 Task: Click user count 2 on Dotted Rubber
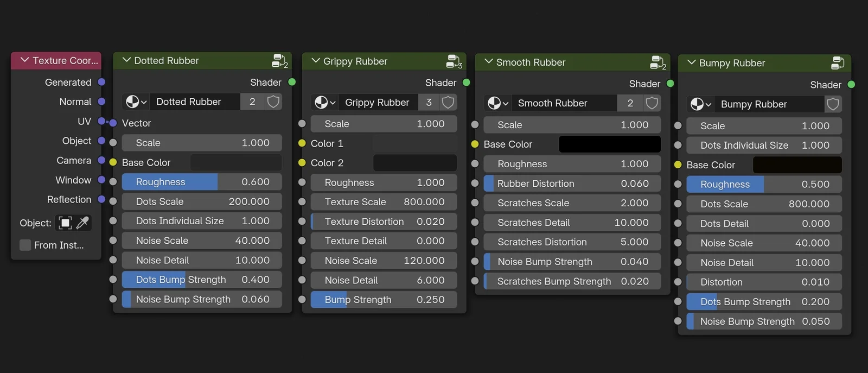252,102
